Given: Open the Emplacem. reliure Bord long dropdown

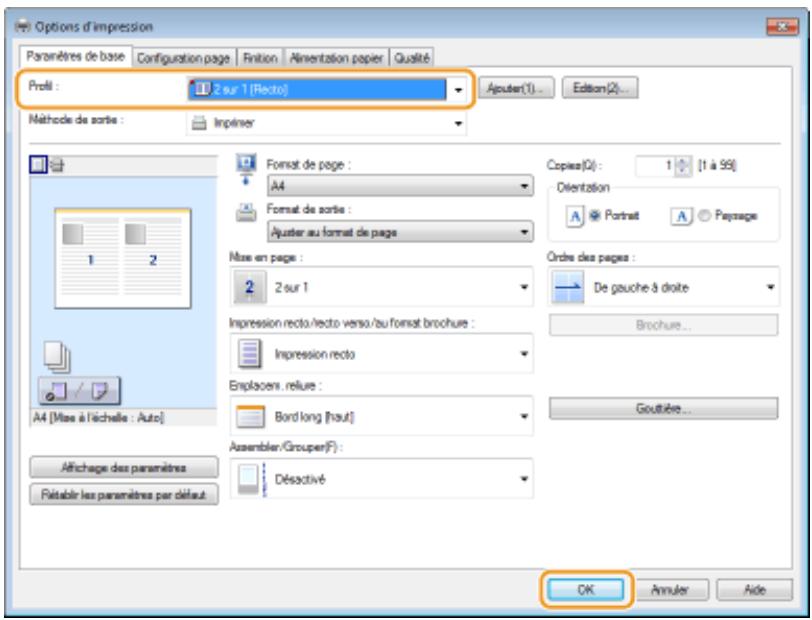Looking at the screenshot, I should (381, 417).
